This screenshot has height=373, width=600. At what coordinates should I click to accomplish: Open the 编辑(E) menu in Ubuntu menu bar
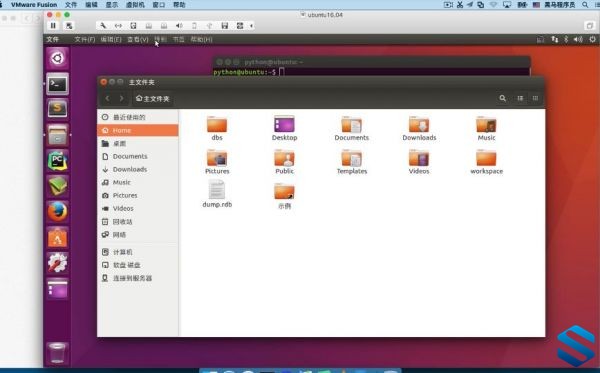[x=111, y=39]
